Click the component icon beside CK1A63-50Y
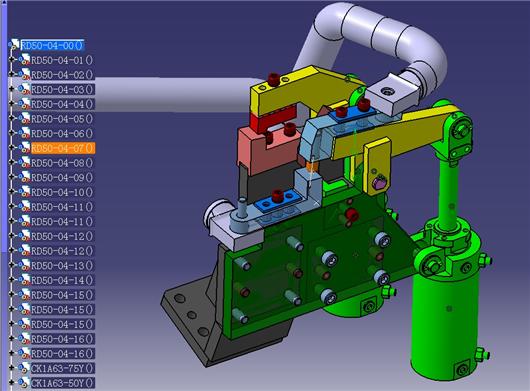Viewport: 530px width, 391px height. (x=24, y=382)
